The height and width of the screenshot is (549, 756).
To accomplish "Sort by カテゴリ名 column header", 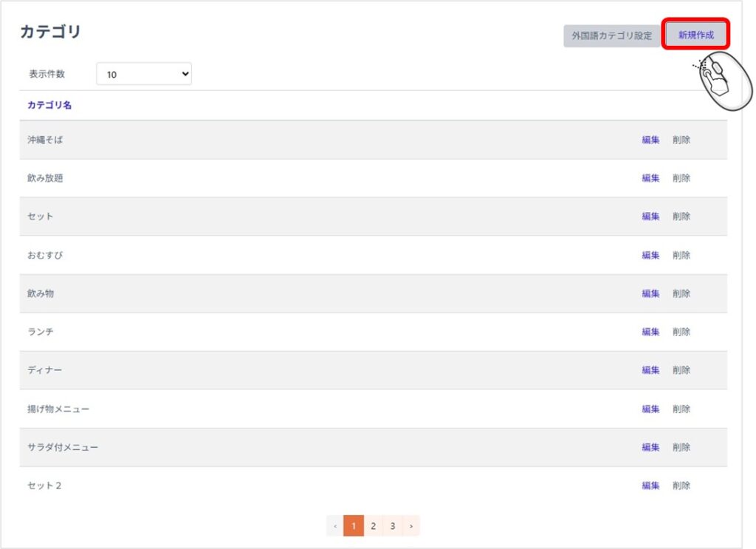I will coord(49,105).
